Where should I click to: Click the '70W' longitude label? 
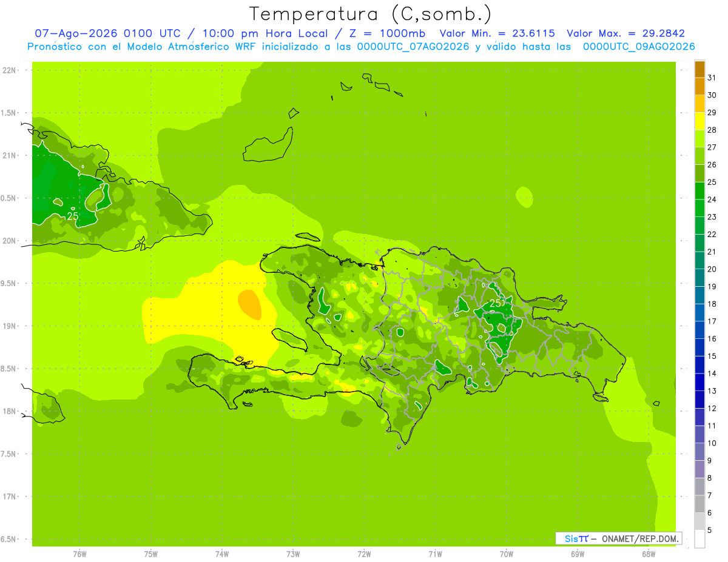coord(507,554)
